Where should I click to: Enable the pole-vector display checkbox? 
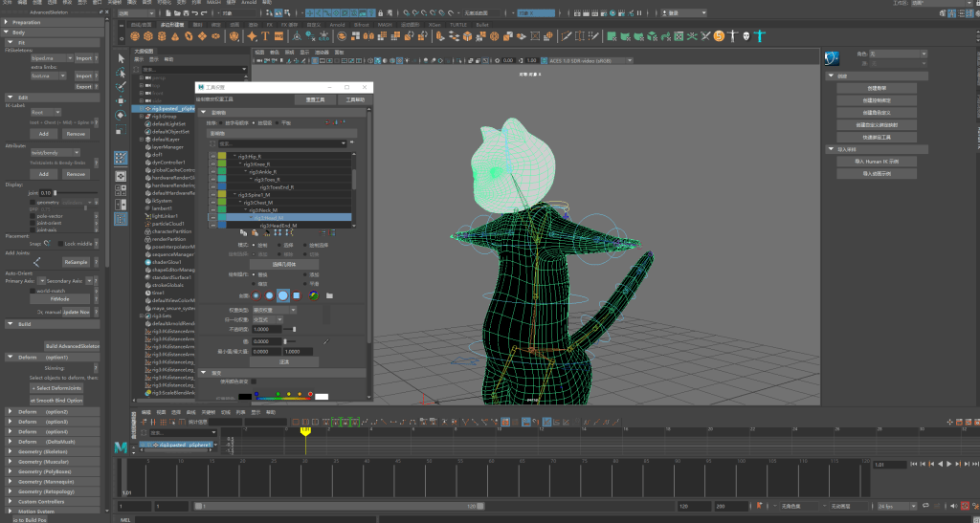(x=33, y=216)
